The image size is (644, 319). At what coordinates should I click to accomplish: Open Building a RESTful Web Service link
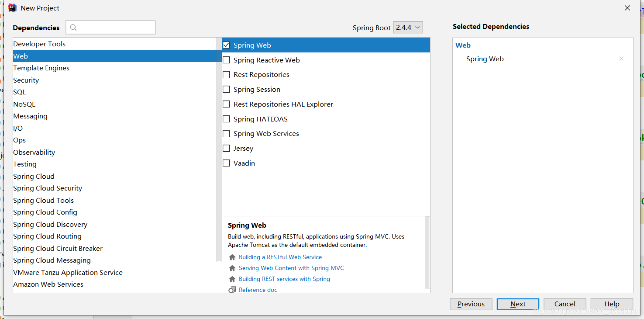[x=280, y=257]
